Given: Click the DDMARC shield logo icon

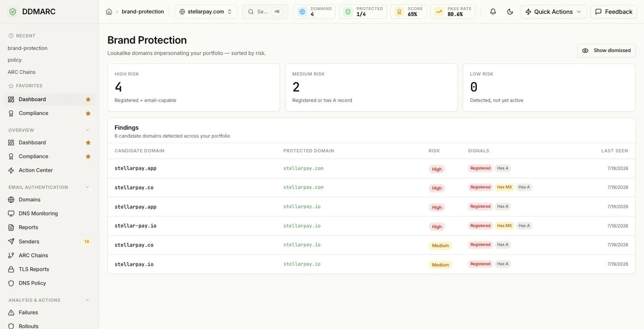Looking at the screenshot, I should point(13,12).
